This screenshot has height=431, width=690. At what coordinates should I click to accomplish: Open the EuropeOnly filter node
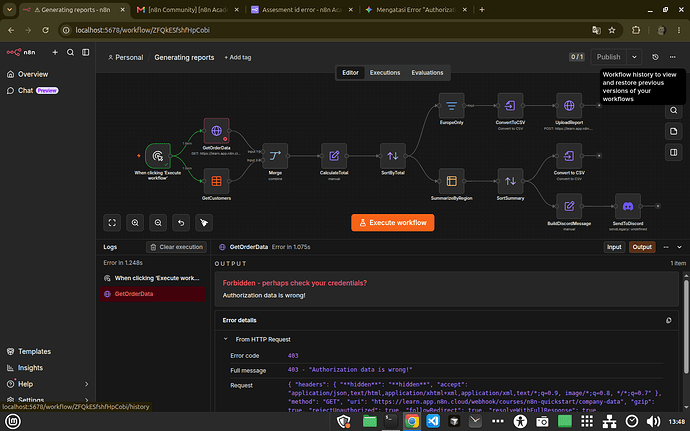coord(451,106)
